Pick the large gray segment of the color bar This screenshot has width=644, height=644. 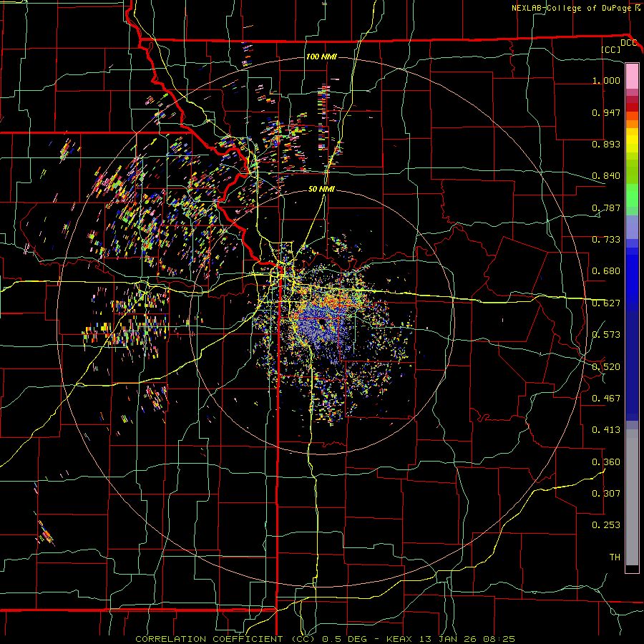(632, 497)
